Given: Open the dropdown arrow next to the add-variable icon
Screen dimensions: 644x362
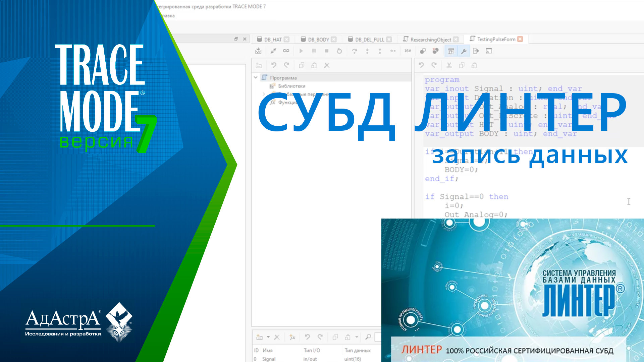Looking at the screenshot, I should pyautogui.click(x=268, y=337).
